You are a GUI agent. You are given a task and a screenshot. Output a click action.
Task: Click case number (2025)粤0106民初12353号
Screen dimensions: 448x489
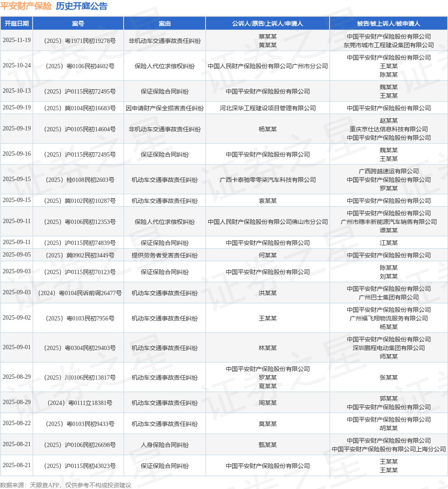[79, 222]
